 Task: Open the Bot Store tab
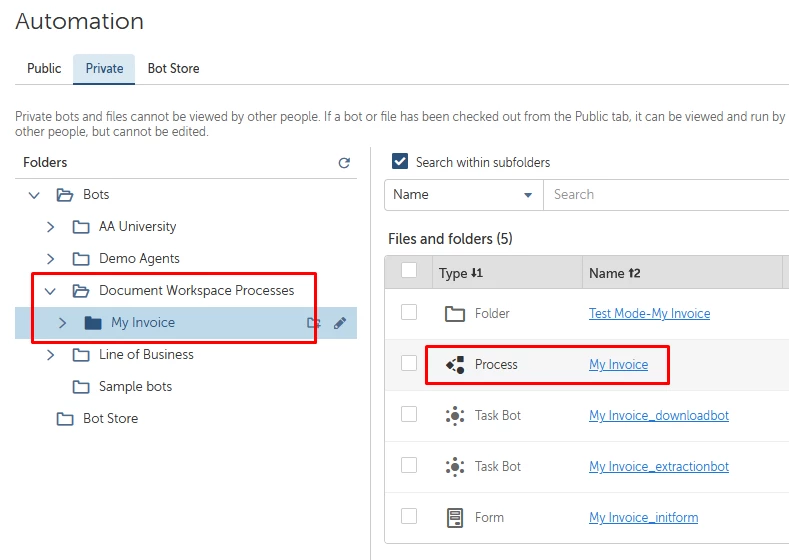click(173, 69)
